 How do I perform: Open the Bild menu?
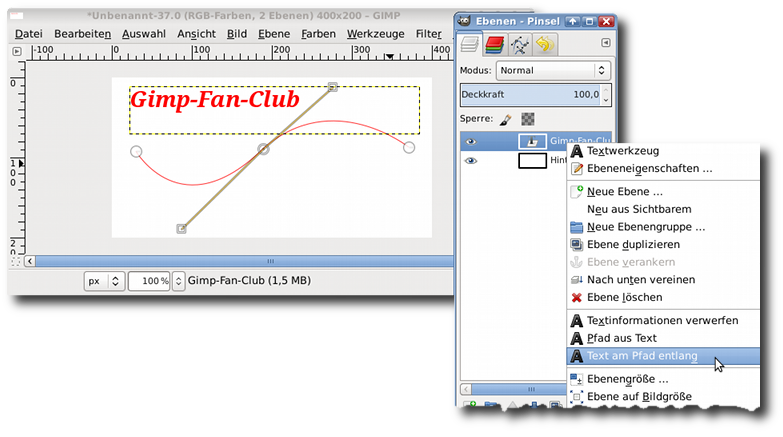click(237, 34)
